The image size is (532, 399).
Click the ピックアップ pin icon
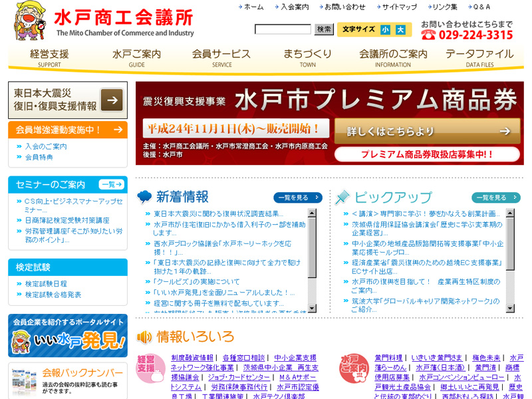pyautogui.click(x=342, y=197)
